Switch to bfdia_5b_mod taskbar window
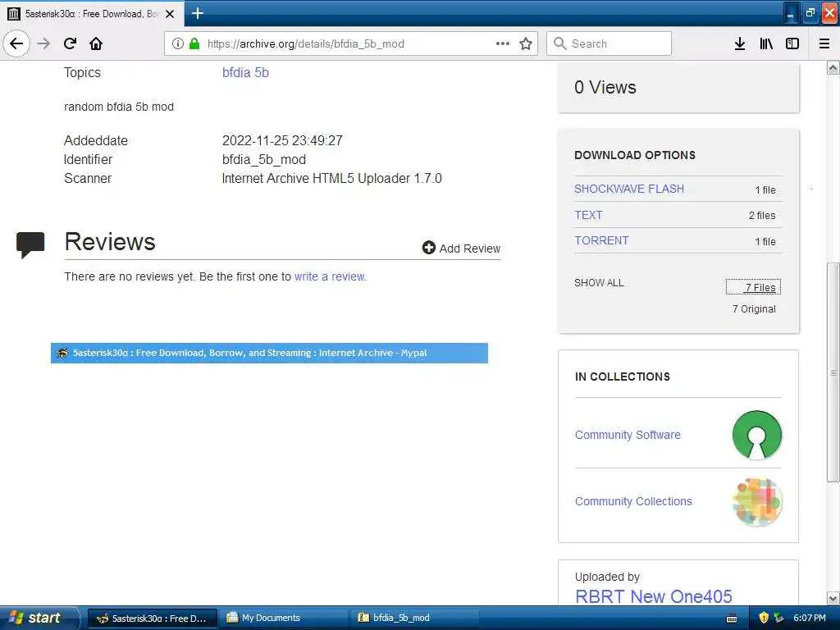The height and width of the screenshot is (630, 840). point(416,618)
